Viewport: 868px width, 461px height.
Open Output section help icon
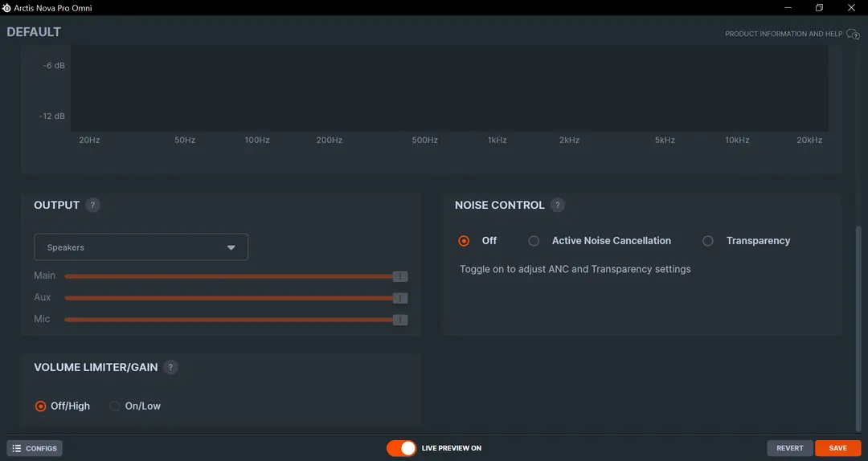tap(92, 205)
